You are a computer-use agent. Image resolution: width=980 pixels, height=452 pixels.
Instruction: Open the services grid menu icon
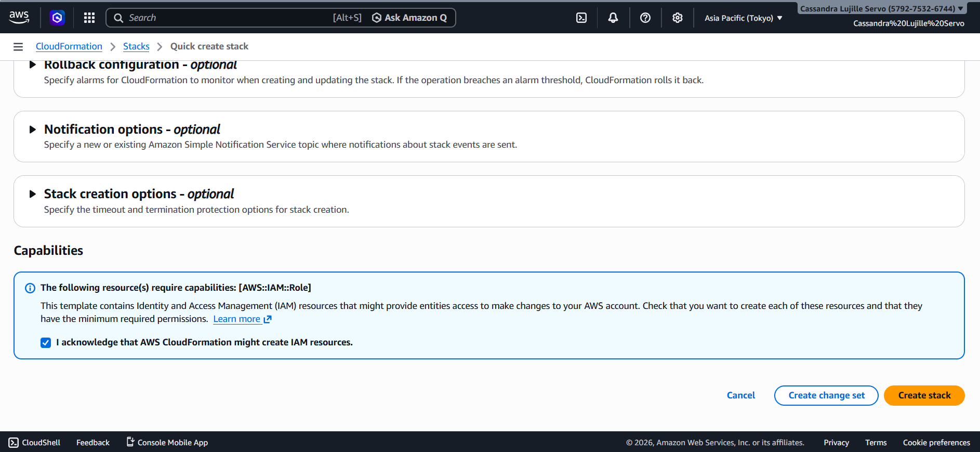89,18
